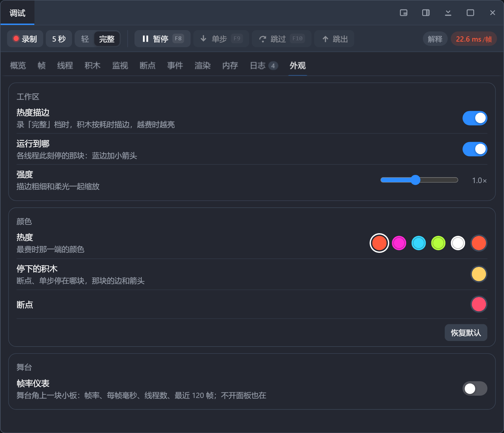Screen dimensions: 504x433
Task: Click the collapse-to-bottom window icon
Action: point(448,13)
